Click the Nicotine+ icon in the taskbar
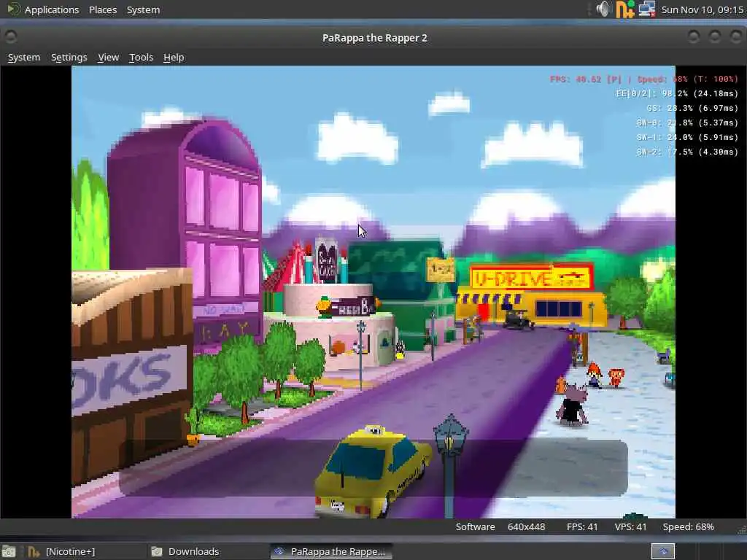This screenshot has width=747, height=560. pyautogui.click(x=34, y=551)
